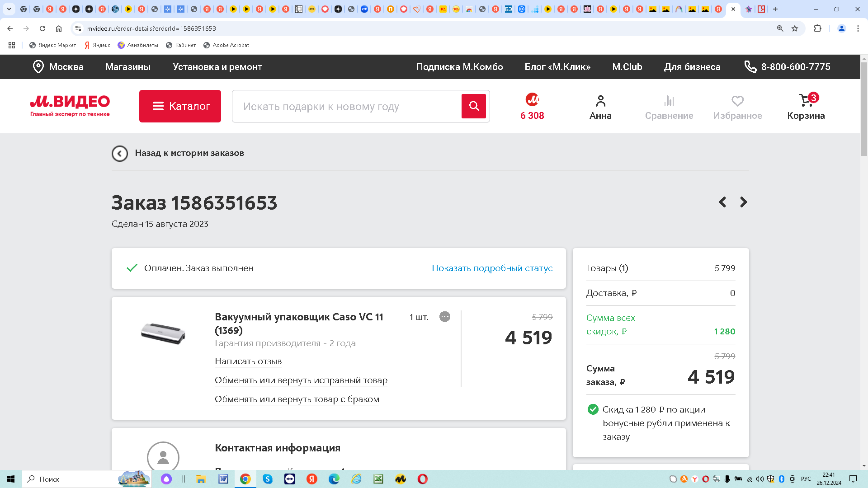868x488 pixels.
Task: Go to previous order chevron
Action: point(722,202)
